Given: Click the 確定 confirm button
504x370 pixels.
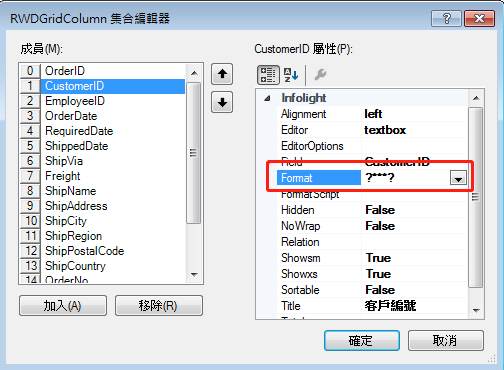Looking at the screenshot, I should (x=362, y=340).
